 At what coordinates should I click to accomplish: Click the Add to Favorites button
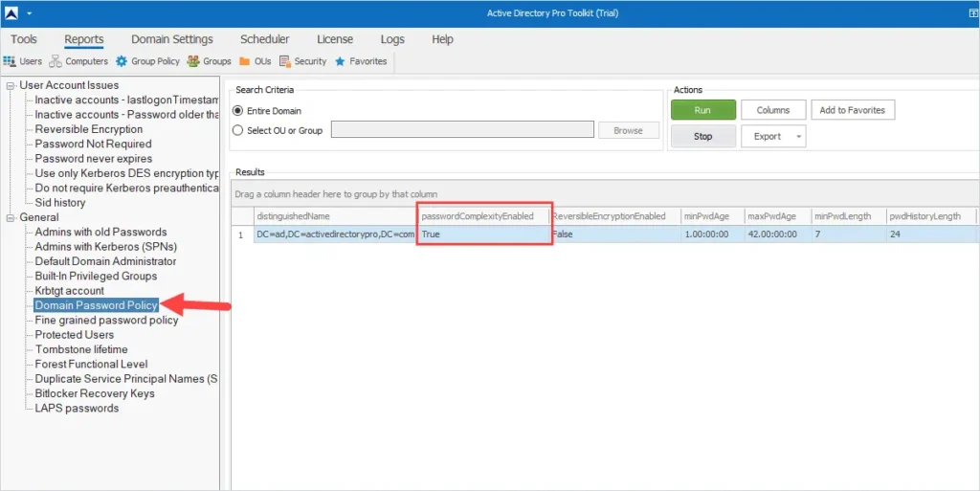click(x=853, y=110)
